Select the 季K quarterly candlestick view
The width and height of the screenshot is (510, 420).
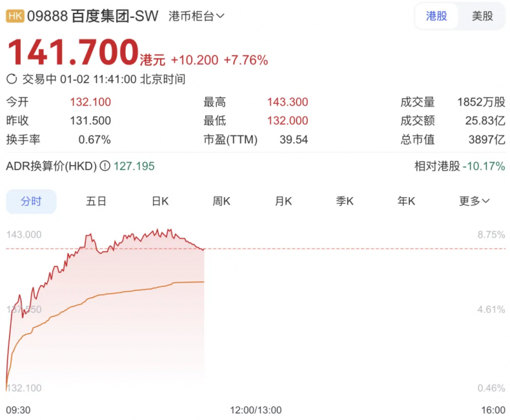(x=344, y=201)
